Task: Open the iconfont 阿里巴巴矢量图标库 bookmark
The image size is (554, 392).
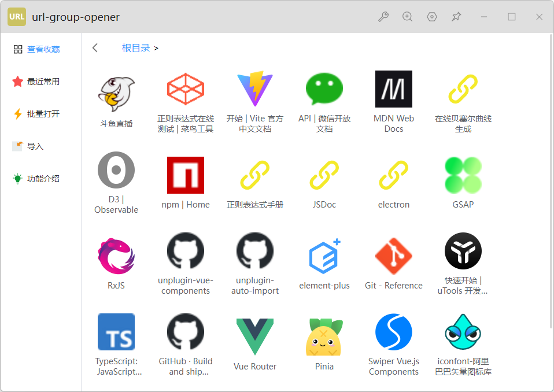Action: tap(463, 332)
